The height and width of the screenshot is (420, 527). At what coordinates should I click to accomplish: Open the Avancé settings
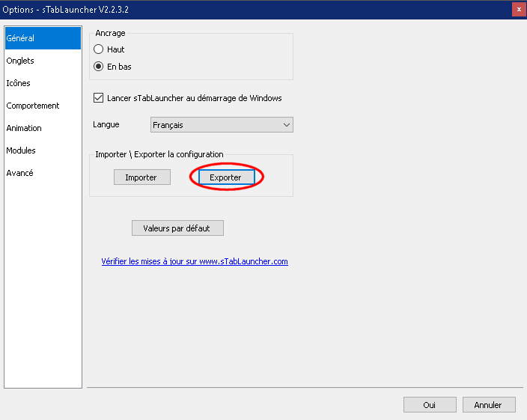click(43, 173)
